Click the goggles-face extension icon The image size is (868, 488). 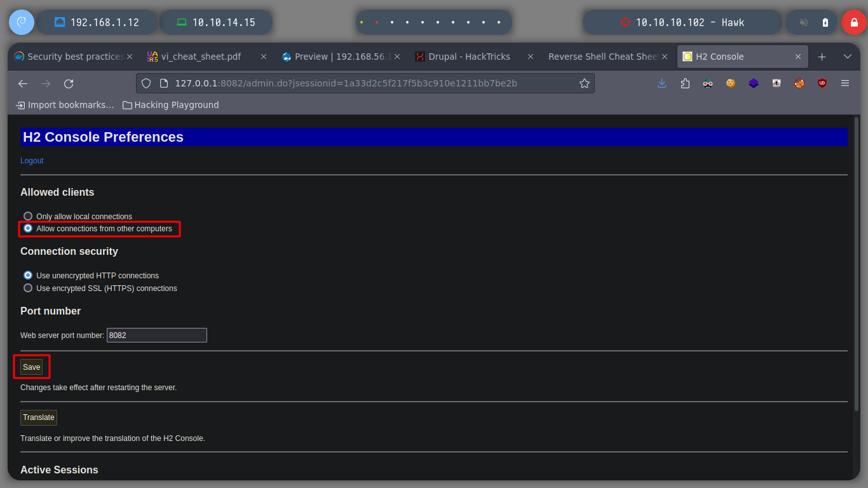click(x=708, y=83)
